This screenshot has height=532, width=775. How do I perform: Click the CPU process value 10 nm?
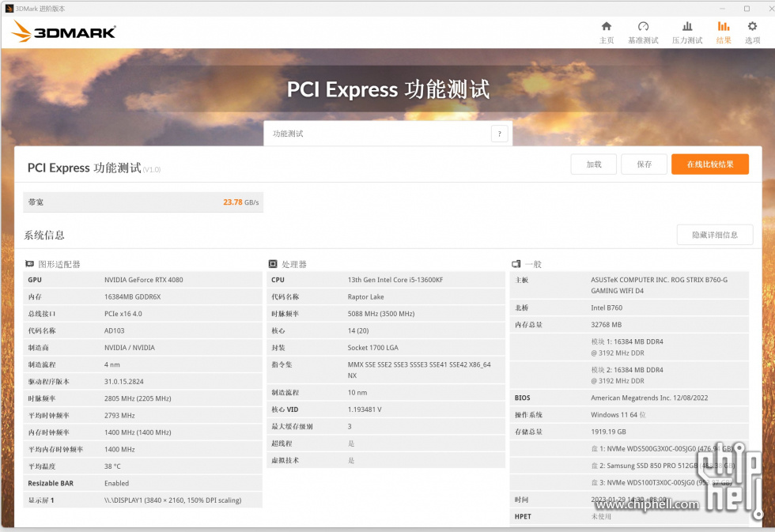click(357, 392)
